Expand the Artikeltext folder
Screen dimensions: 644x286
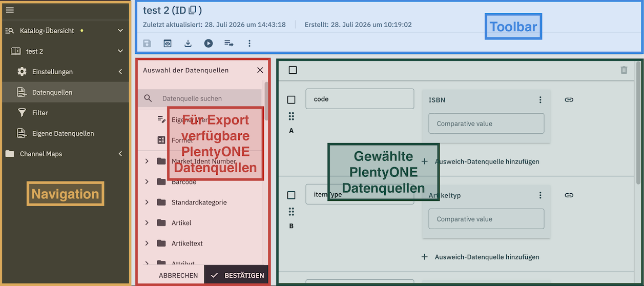(147, 243)
